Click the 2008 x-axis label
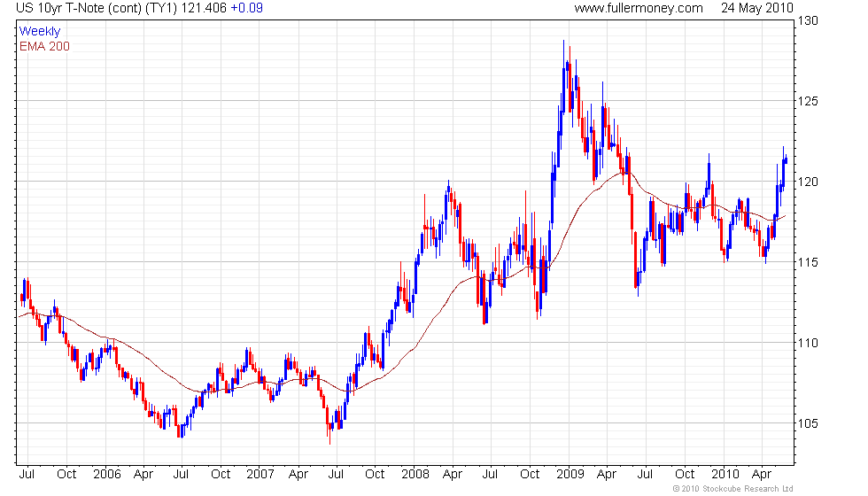Viewport: 868px width, 496px height. coord(415,475)
